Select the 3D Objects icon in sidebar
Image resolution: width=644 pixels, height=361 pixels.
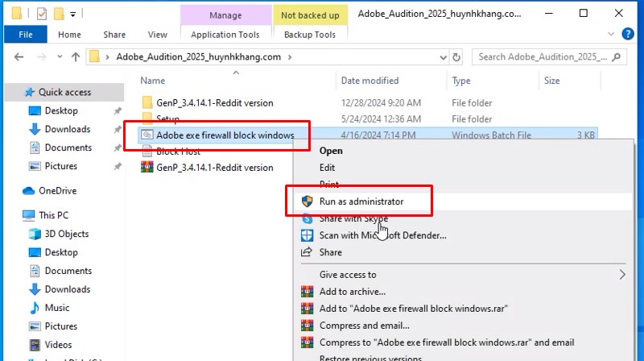pos(35,234)
